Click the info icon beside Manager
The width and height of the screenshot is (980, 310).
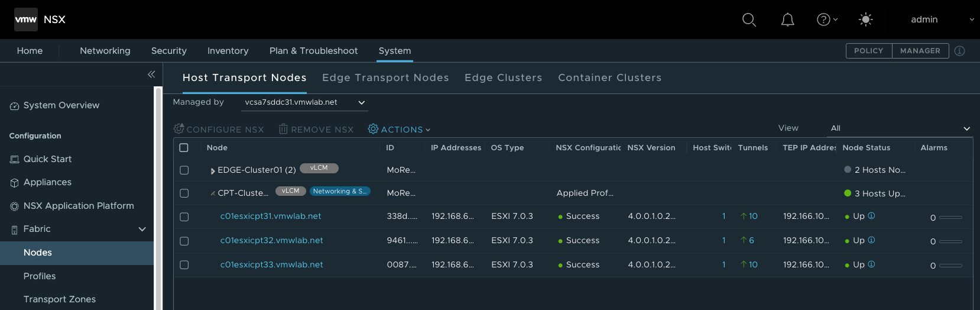click(960, 51)
